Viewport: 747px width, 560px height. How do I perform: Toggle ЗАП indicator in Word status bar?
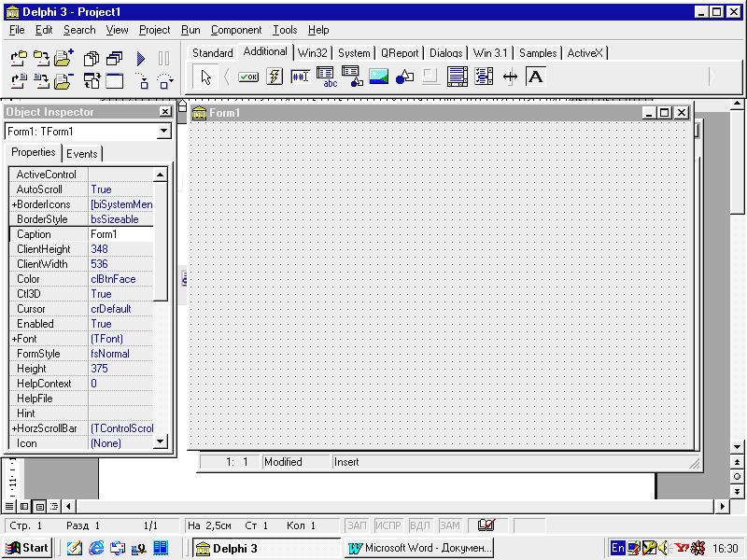pos(357,525)
